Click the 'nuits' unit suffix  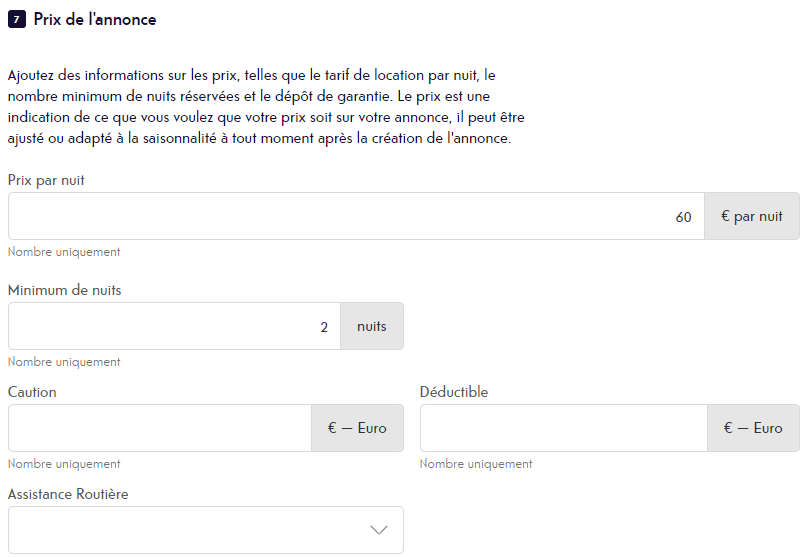click(x=372, y=326)
